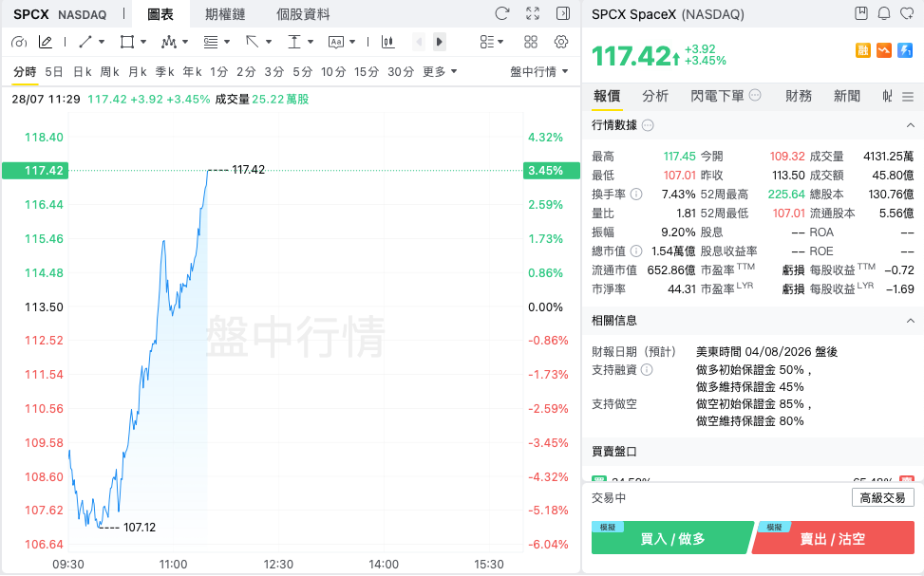Switch to the 圖表 tab
924x576 pixels.
coord(160,14)
